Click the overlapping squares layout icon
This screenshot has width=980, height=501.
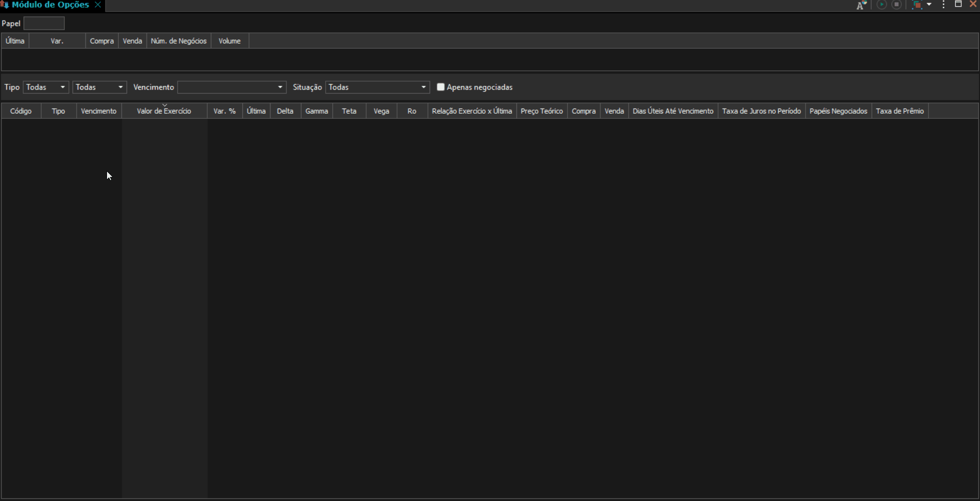click(917, 5)
